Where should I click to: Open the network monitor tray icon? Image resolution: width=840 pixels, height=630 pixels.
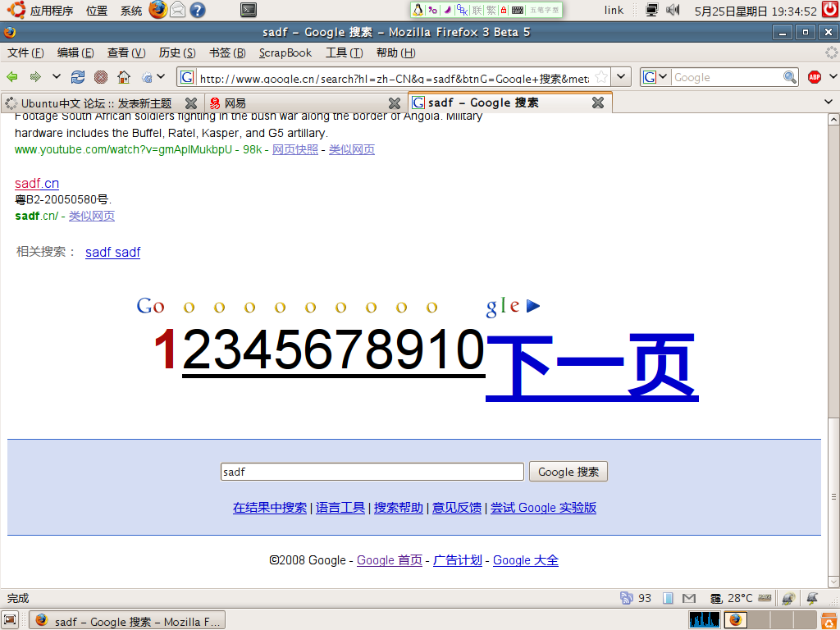coord(652,10)
